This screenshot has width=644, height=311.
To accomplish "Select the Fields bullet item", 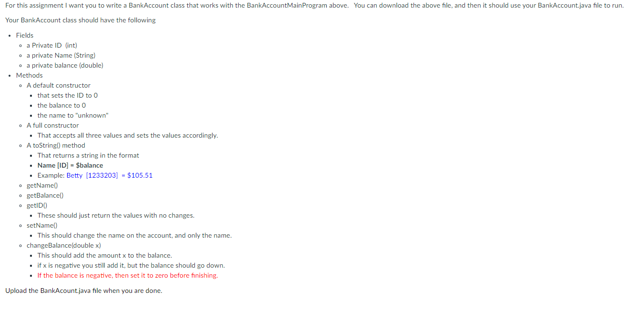I will (x=24, y=35).
